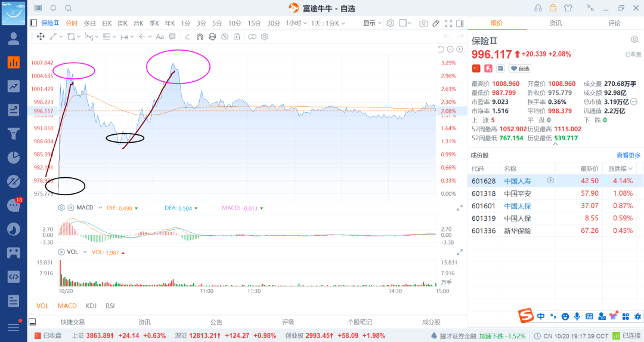
Task: Zoom out chart with minus circle
Action: point(450,50)
